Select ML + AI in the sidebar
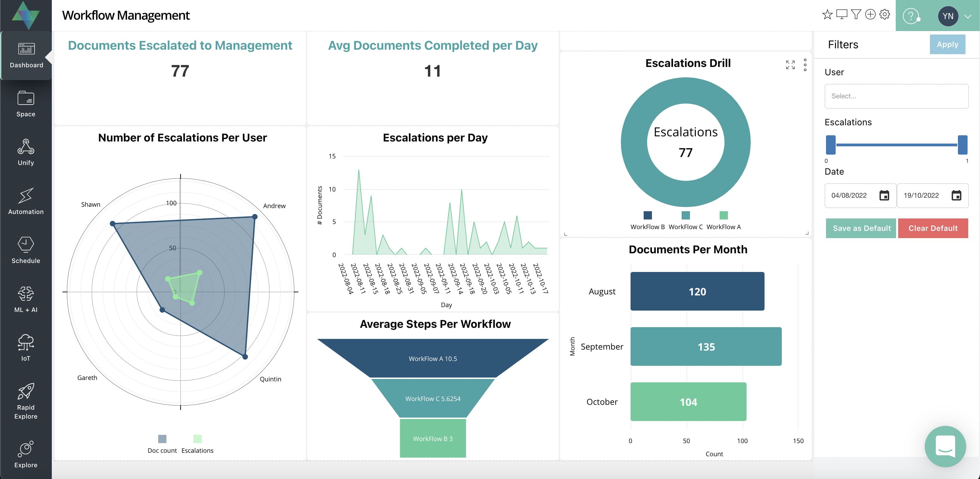Viewport: 980px width, 479px height. (x=26, y=299)
